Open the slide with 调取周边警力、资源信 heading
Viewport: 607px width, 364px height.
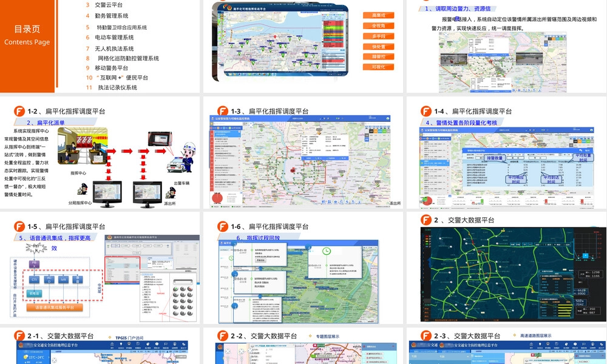[507, 46]
